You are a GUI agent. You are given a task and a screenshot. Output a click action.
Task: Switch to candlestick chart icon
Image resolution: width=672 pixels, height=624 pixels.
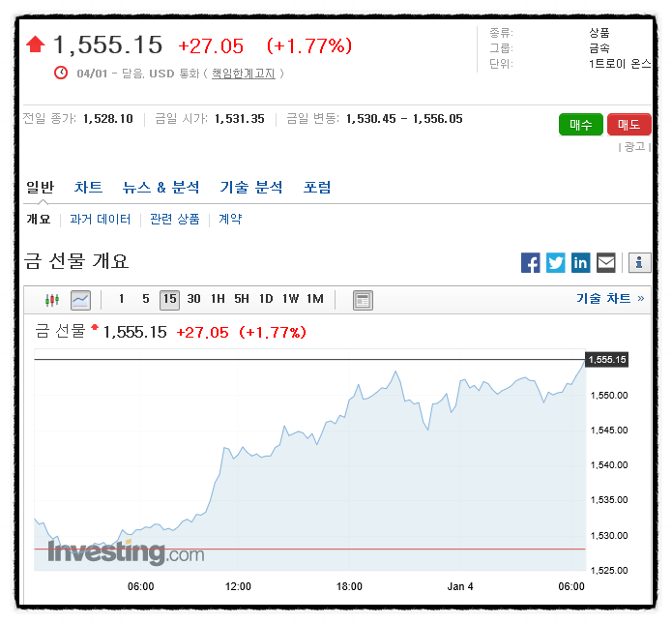(x=52, y=300)
